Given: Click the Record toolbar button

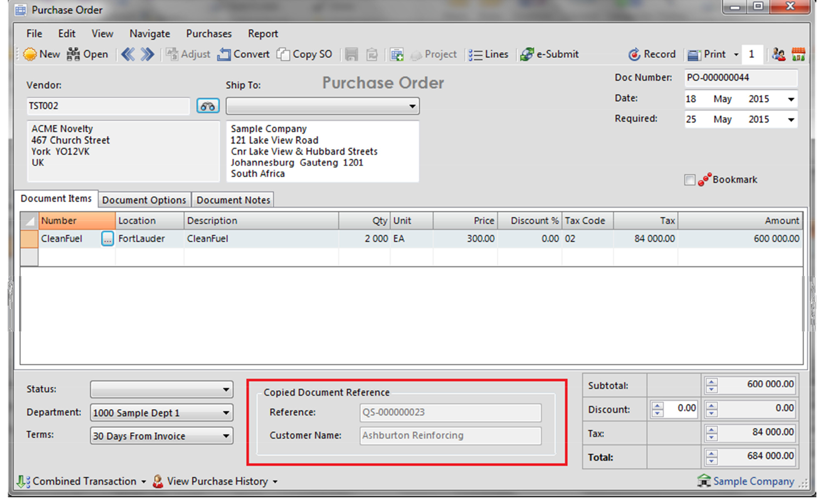Looking at the screenshot, I should point(652,54).
